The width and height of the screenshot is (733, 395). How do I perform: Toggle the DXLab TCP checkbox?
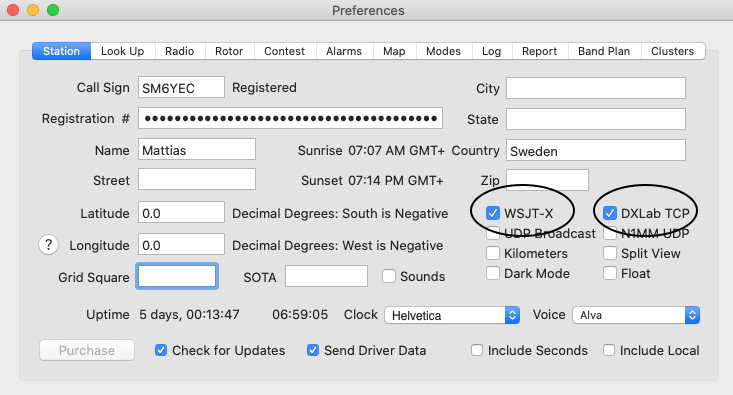click(610, 213)
